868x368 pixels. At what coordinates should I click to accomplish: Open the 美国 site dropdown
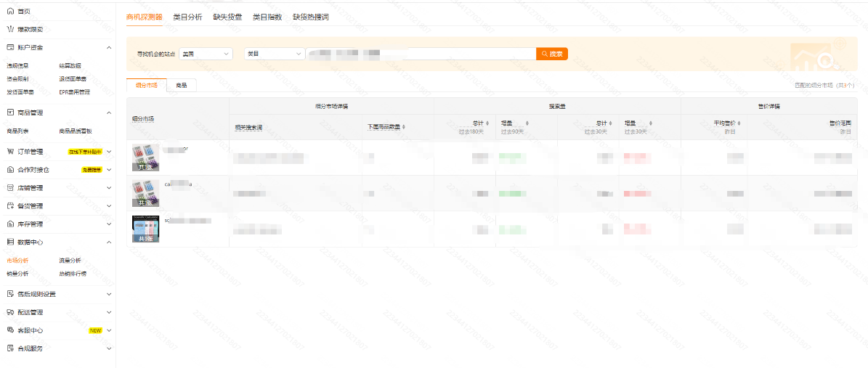[206, 54]
